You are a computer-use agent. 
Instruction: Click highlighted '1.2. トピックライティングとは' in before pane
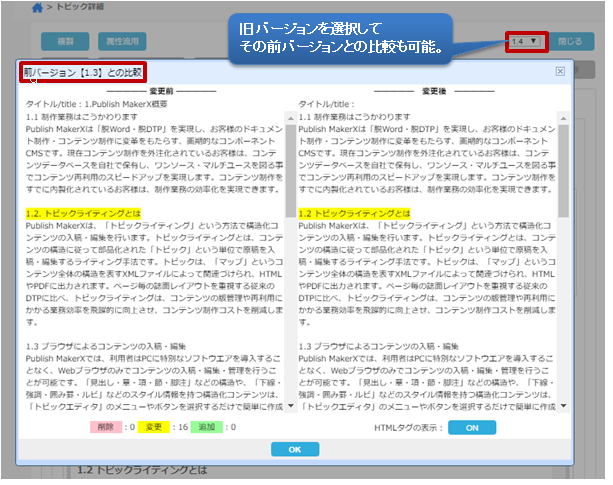point(83,214)
